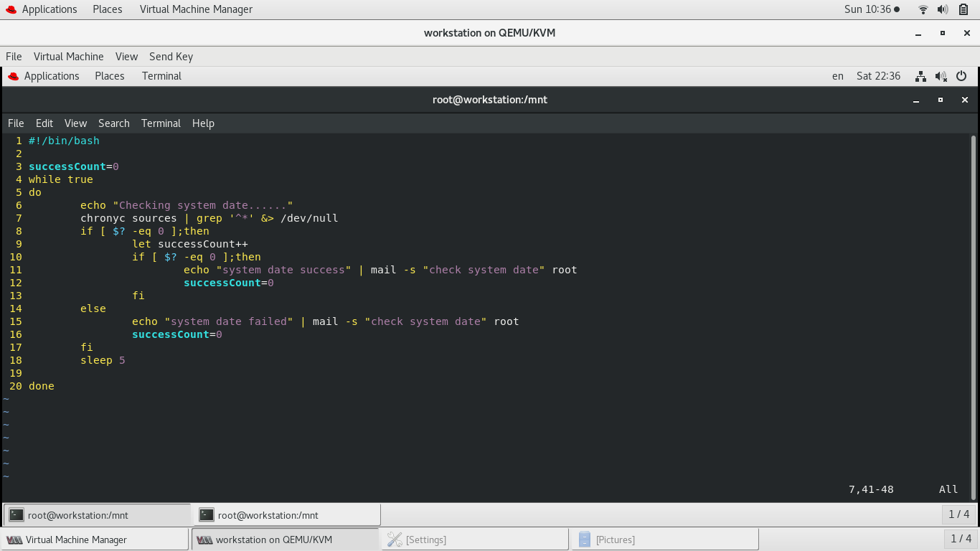Click the 'system date success' string
This screenshot has height=551, width=980.
click(283, 270)
